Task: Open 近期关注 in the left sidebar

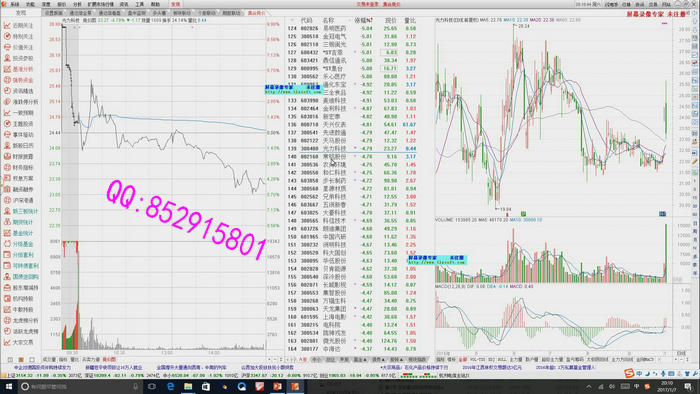Action: [20, 25]
